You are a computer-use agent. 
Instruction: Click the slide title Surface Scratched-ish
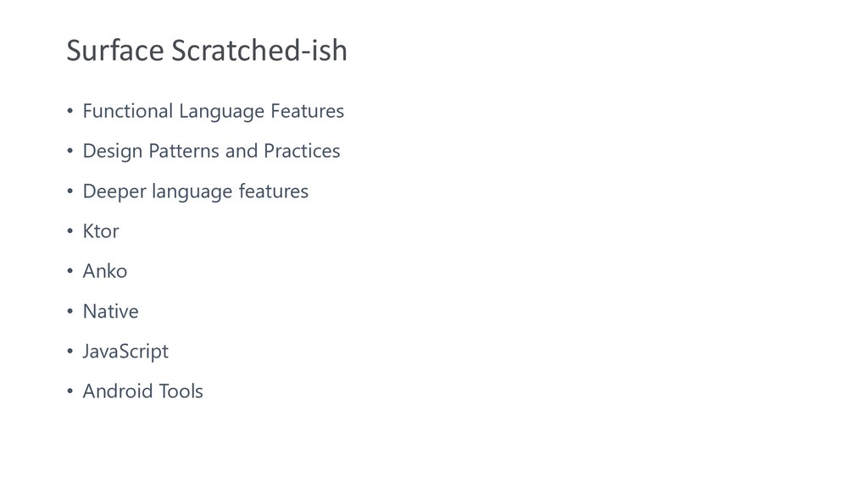tap(207, 50)
